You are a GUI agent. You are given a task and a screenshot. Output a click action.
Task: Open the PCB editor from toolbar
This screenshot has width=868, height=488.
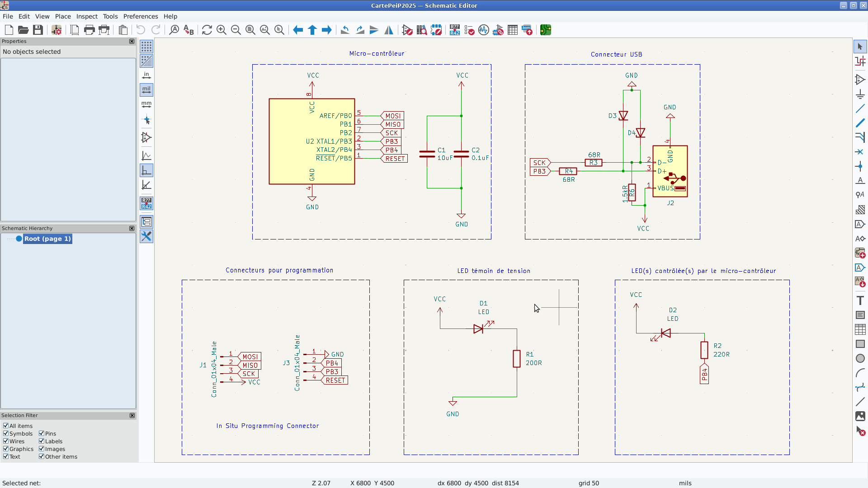pyautogui.click(x=545, y=30)
